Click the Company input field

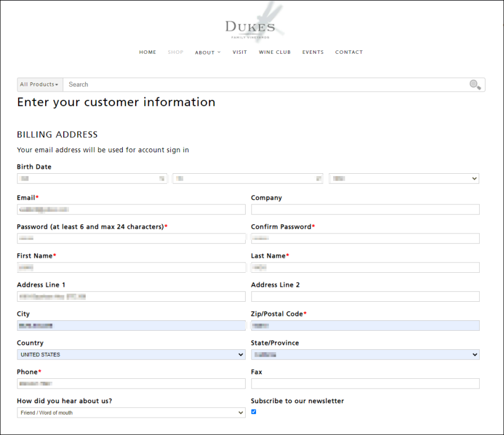coord(365,210)
